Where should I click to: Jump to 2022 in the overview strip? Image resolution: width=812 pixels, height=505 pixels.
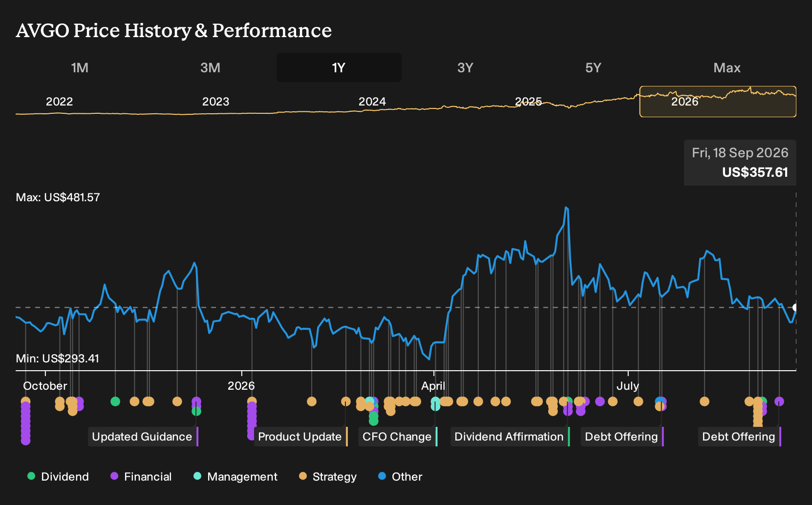(x=59, y=102)
